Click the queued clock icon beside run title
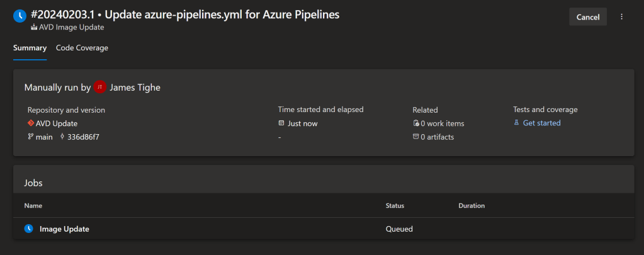The width and height of the screenshot is (644, 255). pyautogui.click(x=20, y=16)
